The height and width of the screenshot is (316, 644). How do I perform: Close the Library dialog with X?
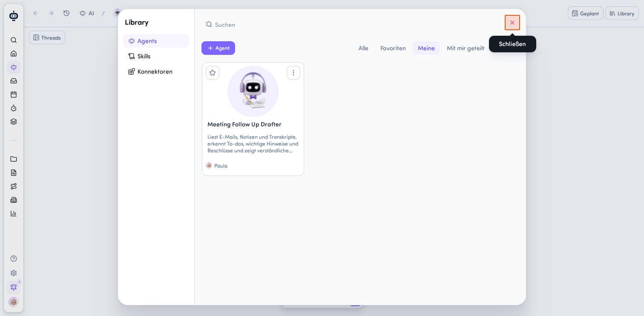[x=512, y=23]
